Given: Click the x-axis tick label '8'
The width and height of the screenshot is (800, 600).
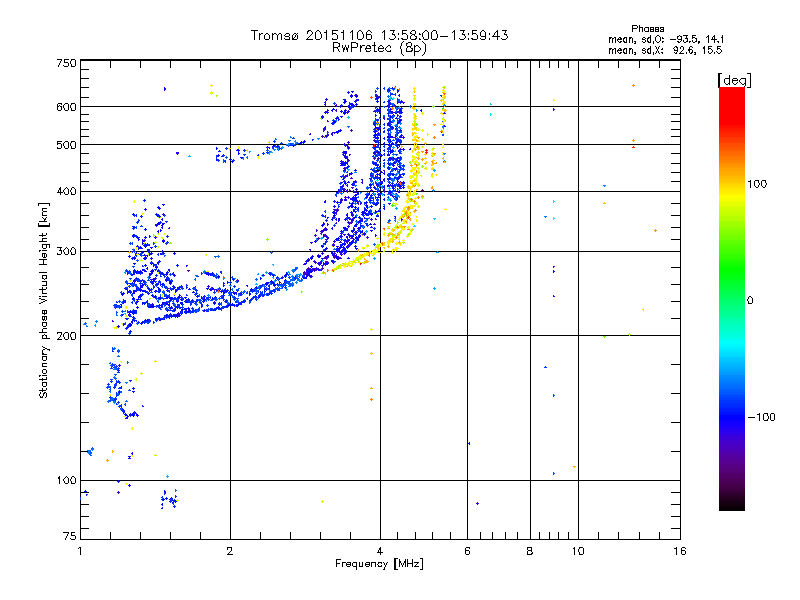Looking at the screenshot, I should [x=530, y=551].
